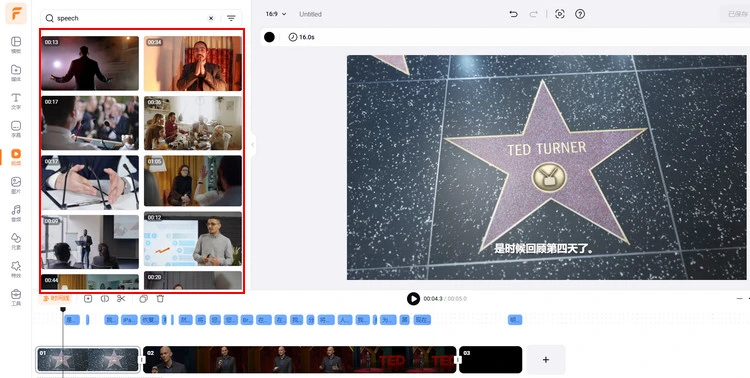The image size is (750, 378).
Task: Switch to the Timeline mode button
Action: [55, 299]
